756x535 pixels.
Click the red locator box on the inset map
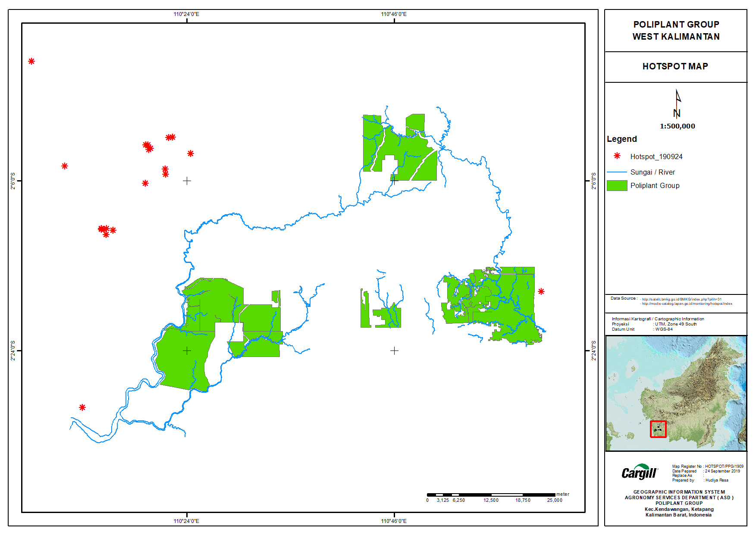[658, 429]
